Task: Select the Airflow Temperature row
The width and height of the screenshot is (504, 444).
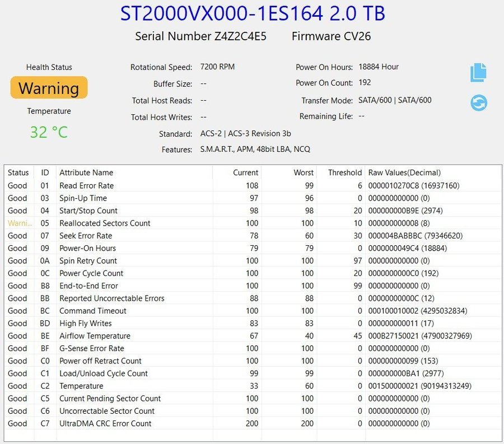Action: (253, 336)
